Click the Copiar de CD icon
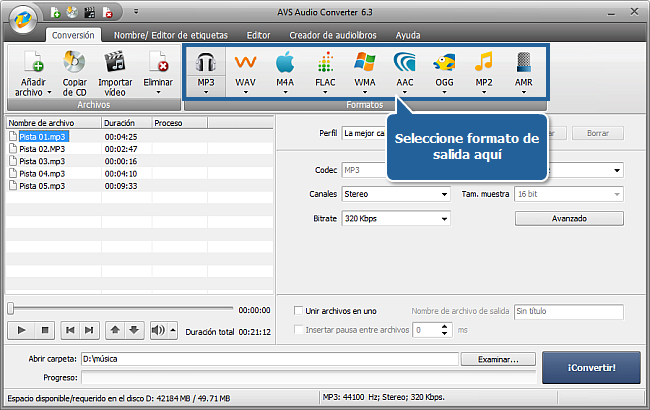 click(74, 63)
